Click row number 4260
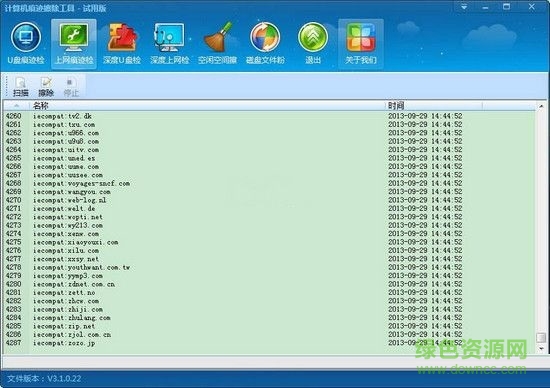The height and width of the screenshot is (388, 550). tap(13, 116)
